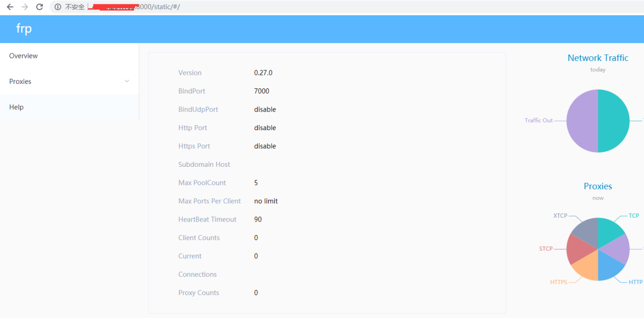
Task: Click the teal Traffic In pie slice
Action: coord(614,121)
